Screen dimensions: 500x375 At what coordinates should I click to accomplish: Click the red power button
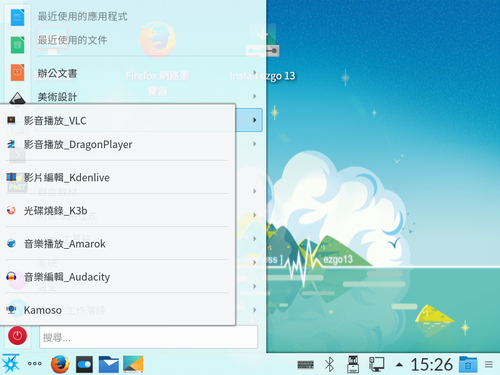tap(17, 336)
